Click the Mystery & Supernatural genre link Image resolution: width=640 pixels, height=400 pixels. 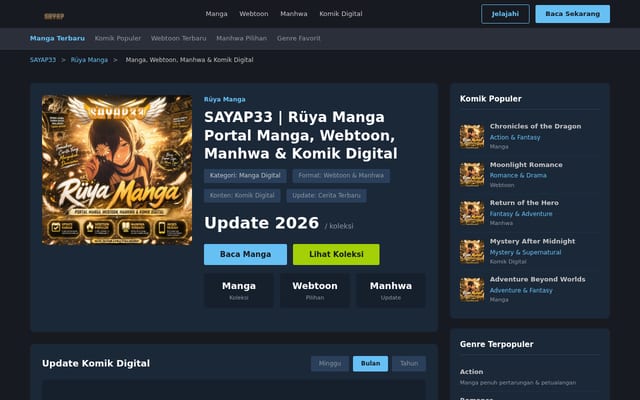point(525,253)
